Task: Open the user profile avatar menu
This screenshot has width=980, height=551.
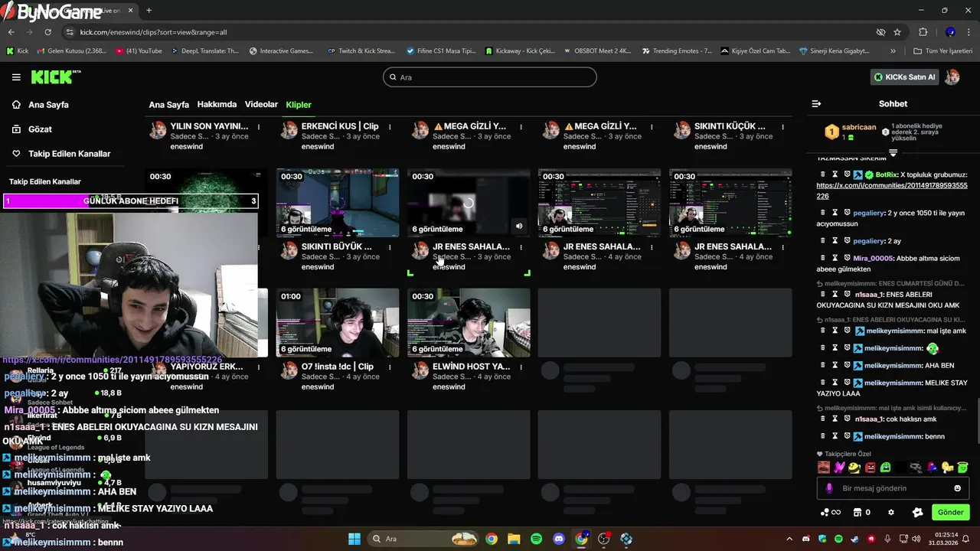Action: coord(952,77)
